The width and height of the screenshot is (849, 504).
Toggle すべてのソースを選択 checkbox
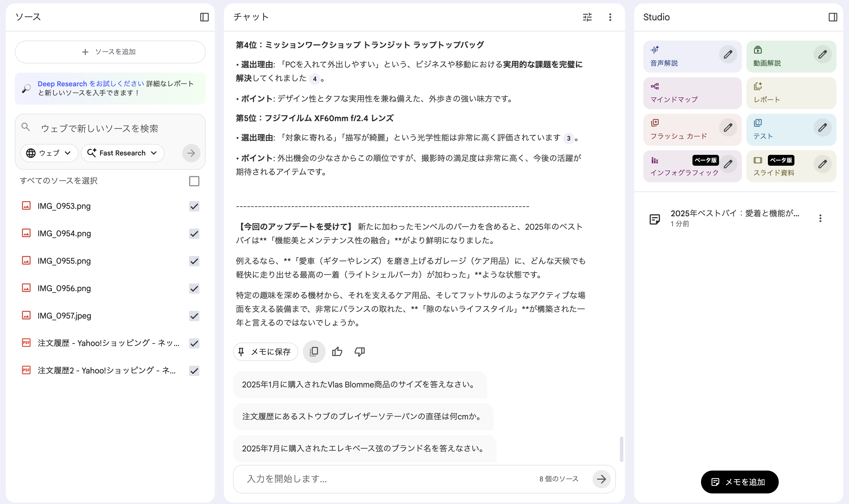pos(194,181)
